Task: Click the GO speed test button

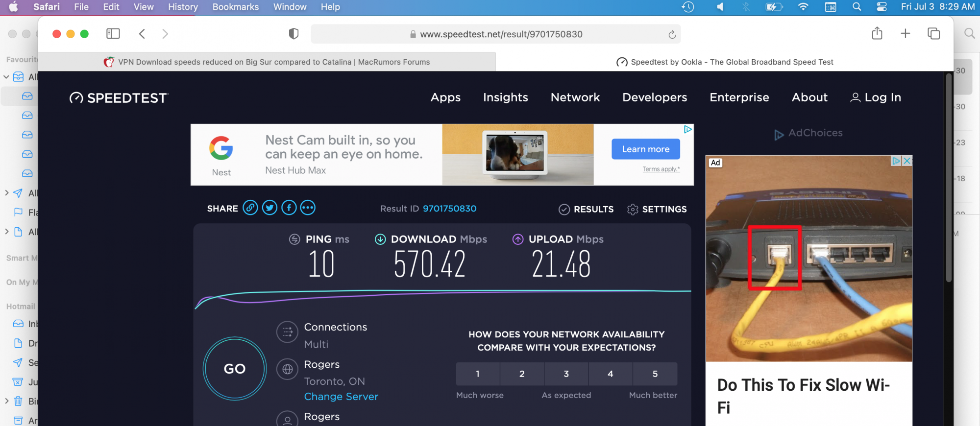Action: (235, 369)
